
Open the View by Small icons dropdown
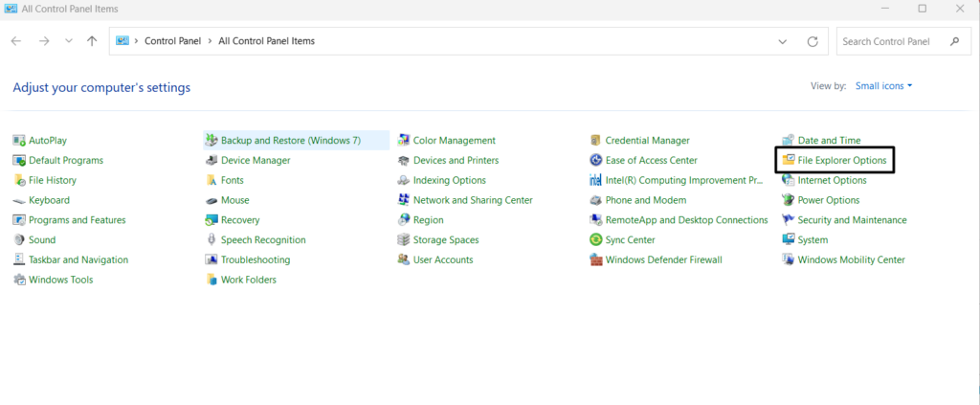[x=883, y=86]
